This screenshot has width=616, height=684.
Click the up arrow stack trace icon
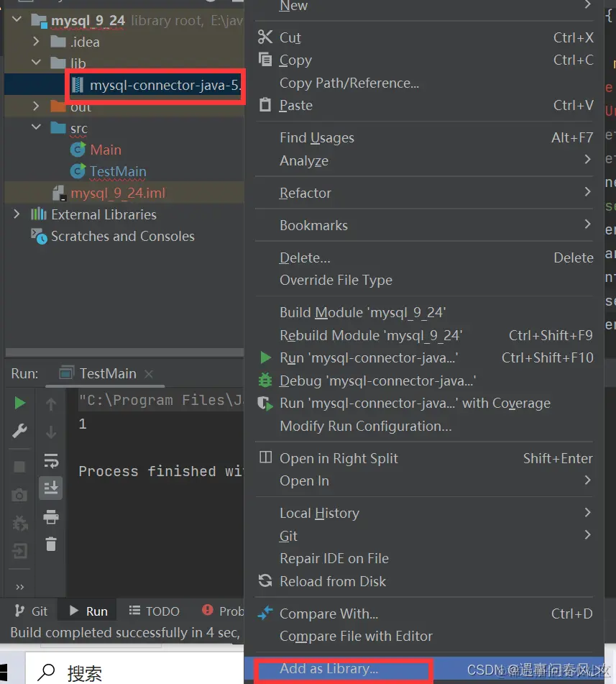pos(51,404)
